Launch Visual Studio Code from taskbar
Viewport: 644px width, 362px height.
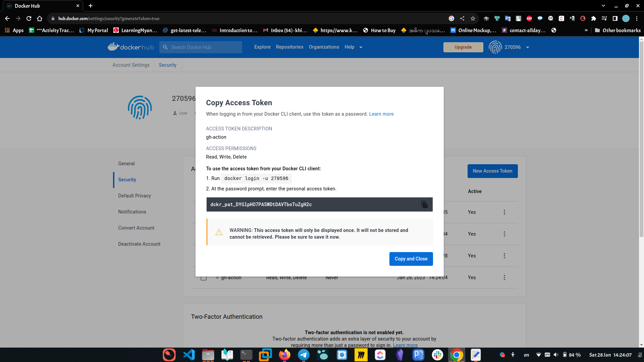coord(189,355)
